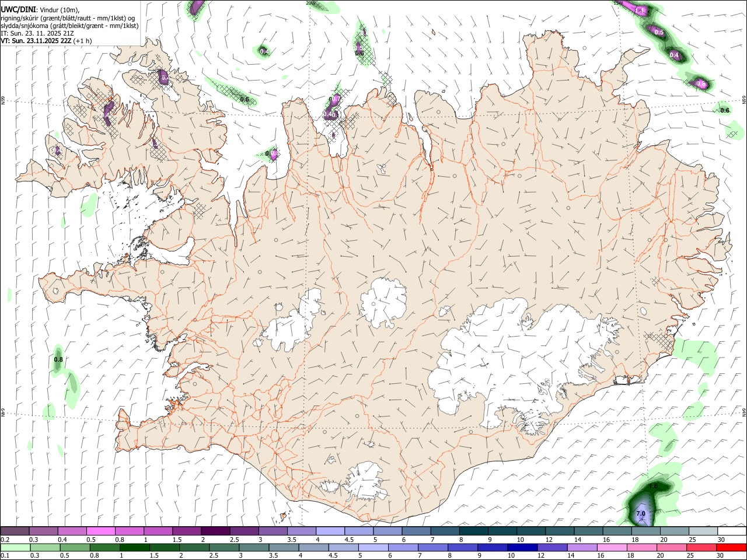
Task: Pick the darkest purple snow swatch starting at 2
Action: click(x=215, y=531)
